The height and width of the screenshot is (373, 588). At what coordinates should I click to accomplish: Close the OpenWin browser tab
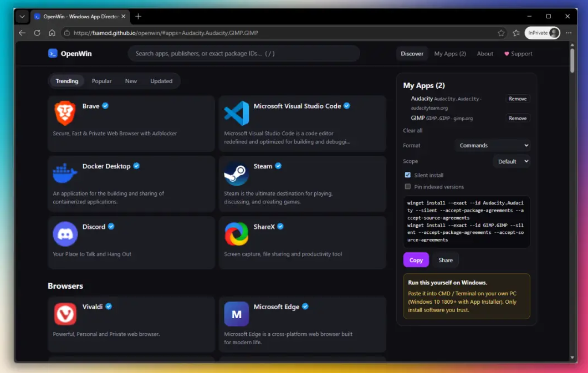(124, 17)
